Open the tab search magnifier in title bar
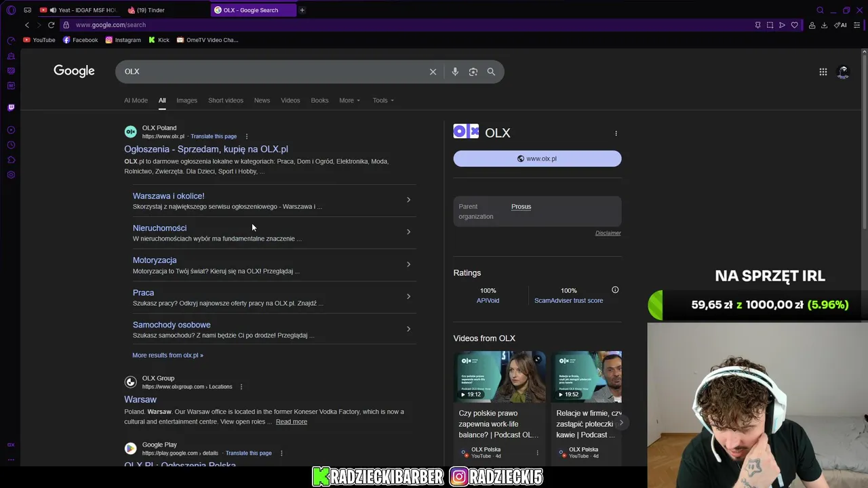 (x=820, y=10)
